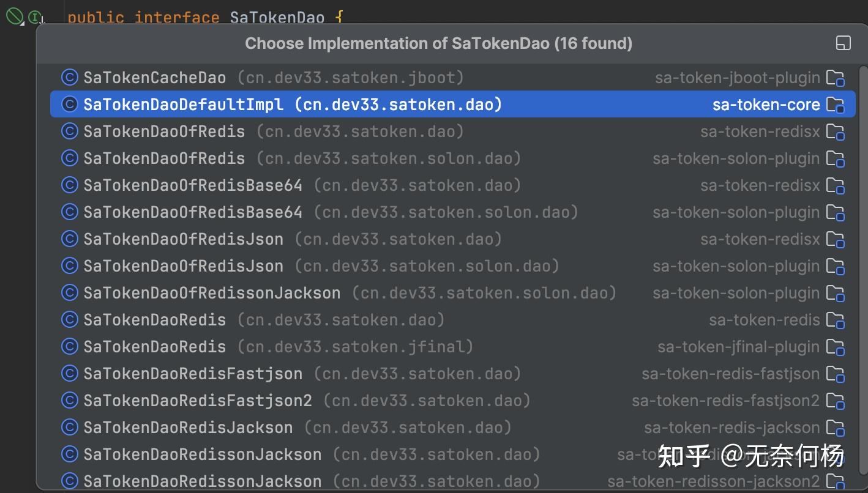Click the class icon beside SaTokenCacheDao
Image resolution: width=868 pixels, height=493 pixels.
70,78
